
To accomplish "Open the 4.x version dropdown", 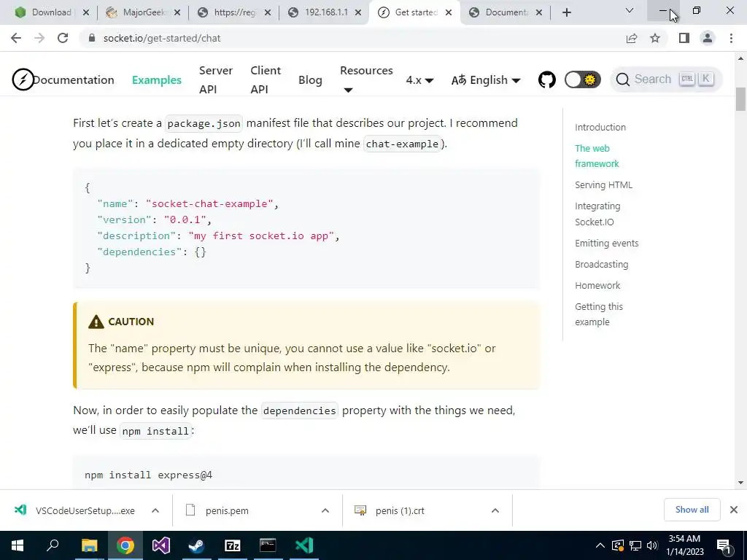I will (419, 80).
